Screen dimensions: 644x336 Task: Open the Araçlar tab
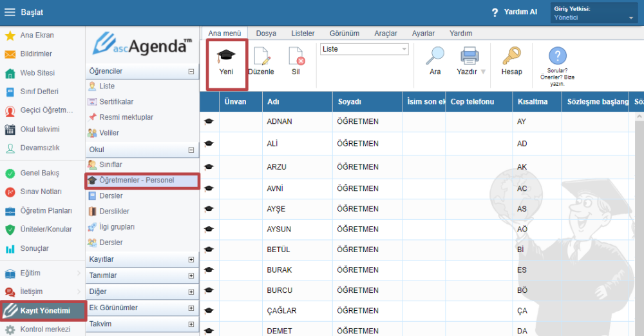[x=386, y=34]
